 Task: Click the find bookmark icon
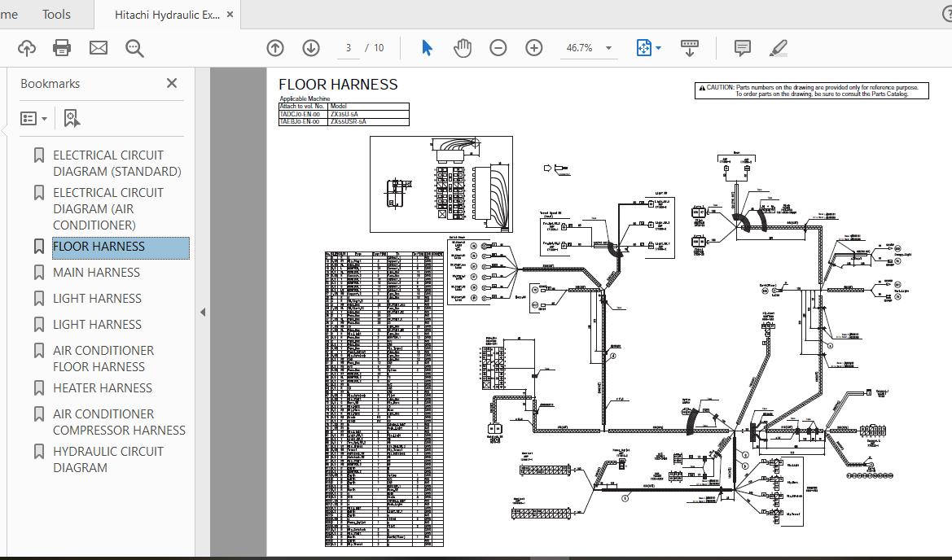(72, 118)
